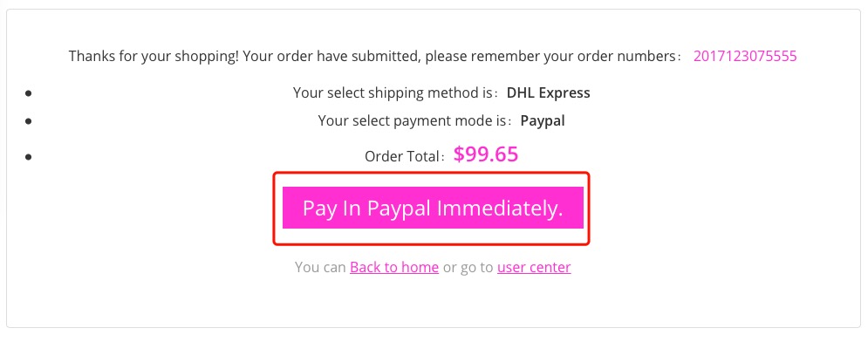The height and width of the screenshot is (342, 868).
Task: Click the empty panel area below the links
Action: pos(433,304)
